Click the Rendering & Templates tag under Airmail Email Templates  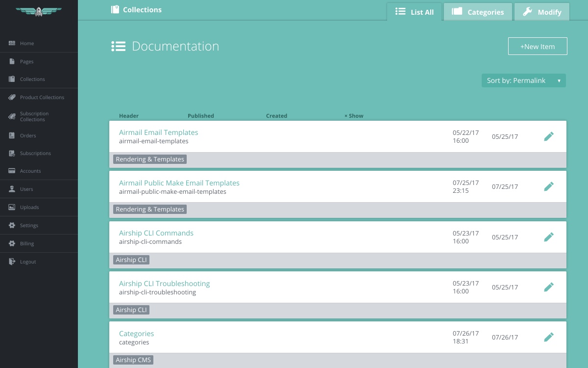(x=150, y=159)
